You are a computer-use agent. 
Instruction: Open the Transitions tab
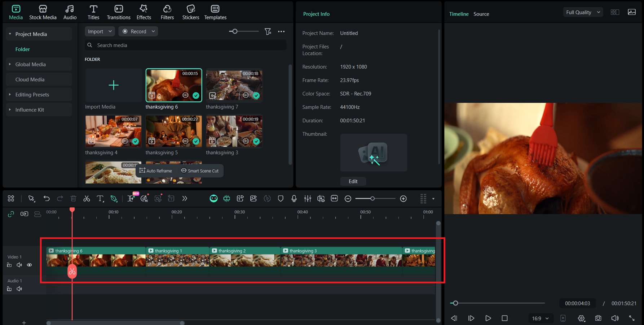119,12
